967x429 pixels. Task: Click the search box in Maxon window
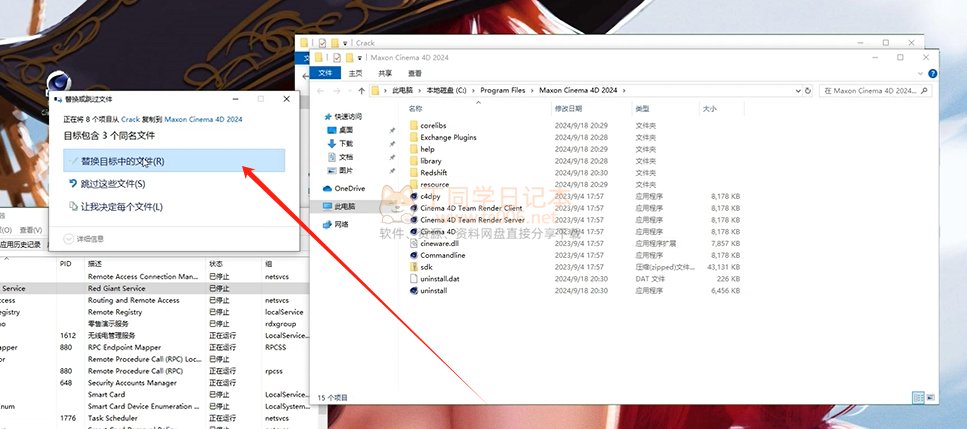(x=875, y=91)
